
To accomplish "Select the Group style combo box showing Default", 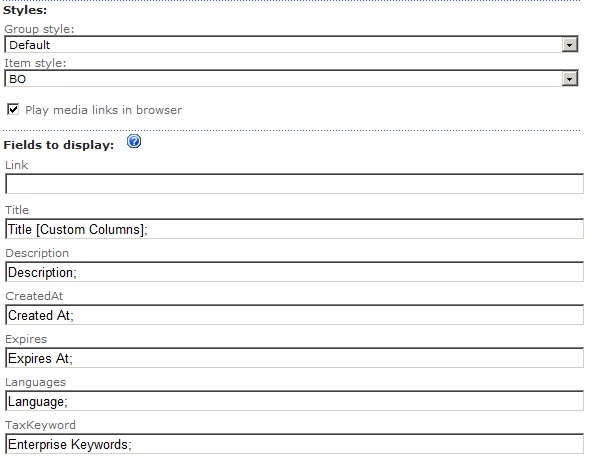I will (291, 45).
